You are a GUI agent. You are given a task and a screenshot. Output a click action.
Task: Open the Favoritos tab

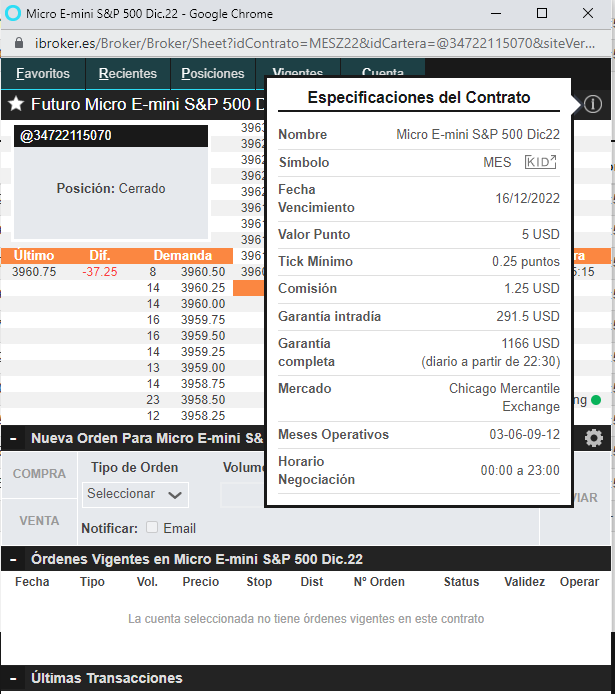[x=43, y=73]
